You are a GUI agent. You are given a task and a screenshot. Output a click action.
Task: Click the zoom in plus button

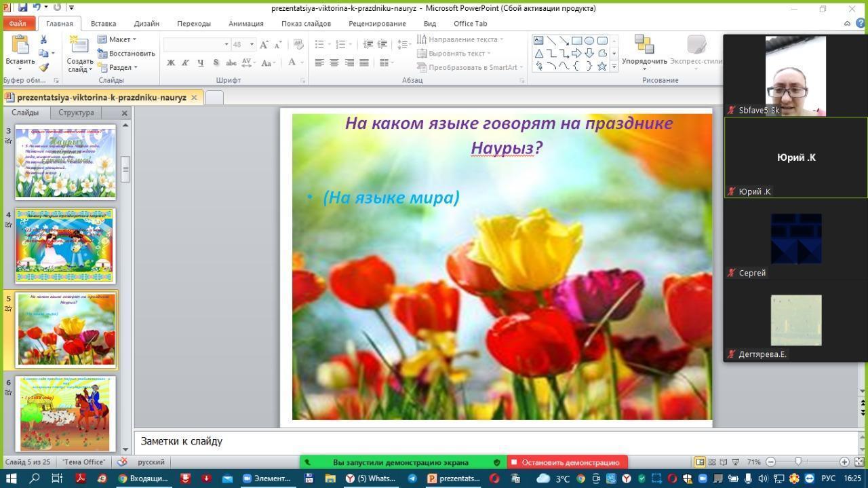pyautogui.click(x=844, y=462)
